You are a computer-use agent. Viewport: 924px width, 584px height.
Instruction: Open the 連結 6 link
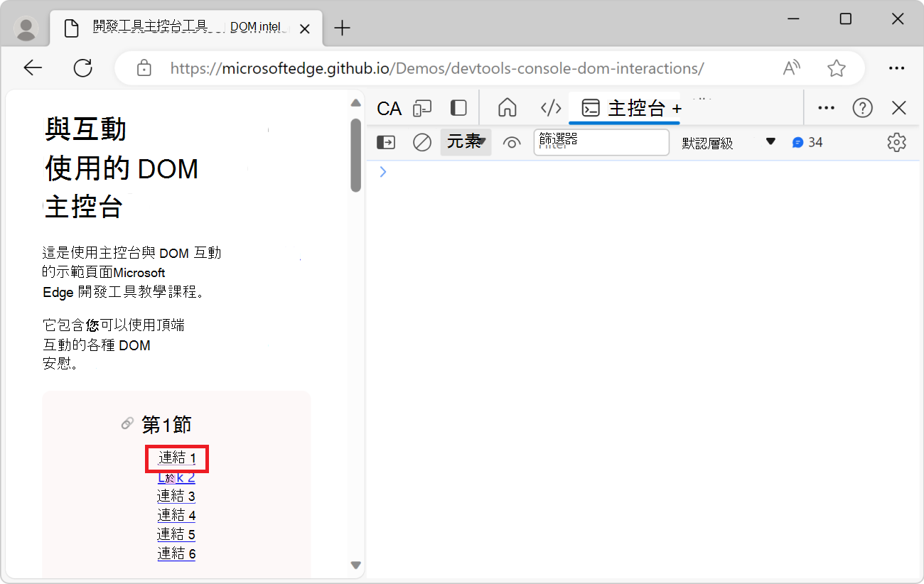click(176, 553)
